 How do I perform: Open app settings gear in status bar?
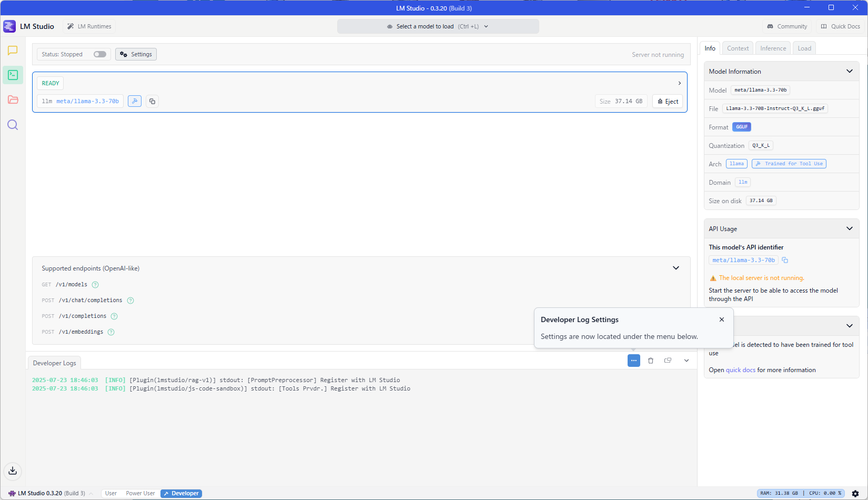tap(855, 494)
